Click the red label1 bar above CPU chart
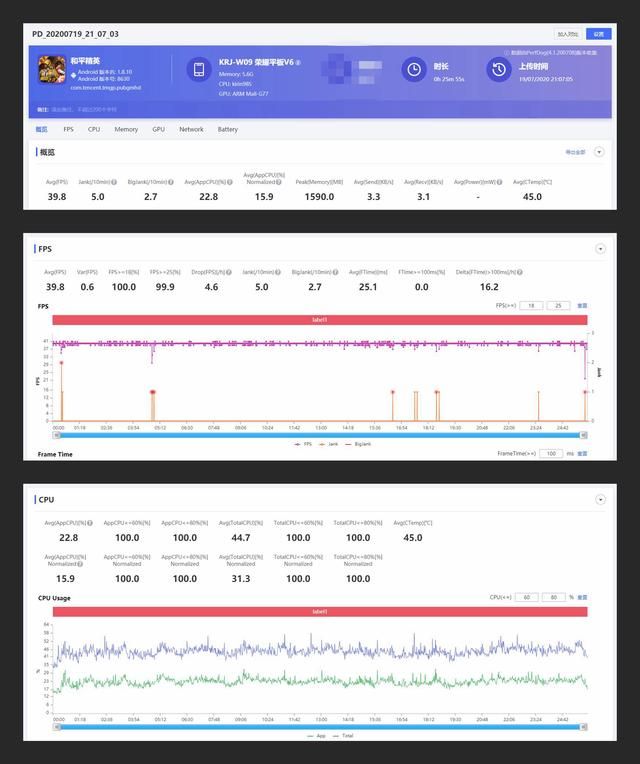This screenshot has width=640, height=764. click(320, 611)
